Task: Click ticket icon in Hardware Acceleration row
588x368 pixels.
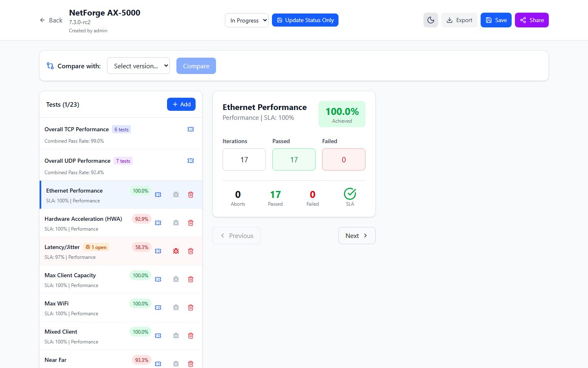Action: (158, 223)
